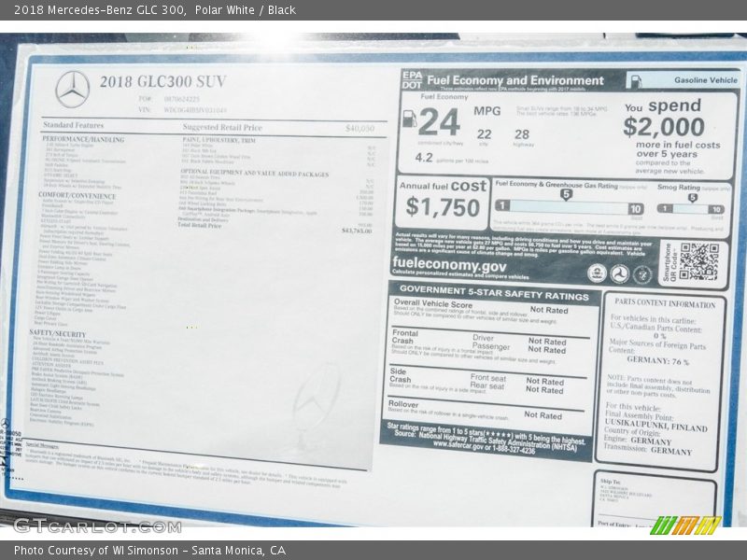747x560 pixels.
Task: Click the 'Ship To:' label
Action: [611, 482]
